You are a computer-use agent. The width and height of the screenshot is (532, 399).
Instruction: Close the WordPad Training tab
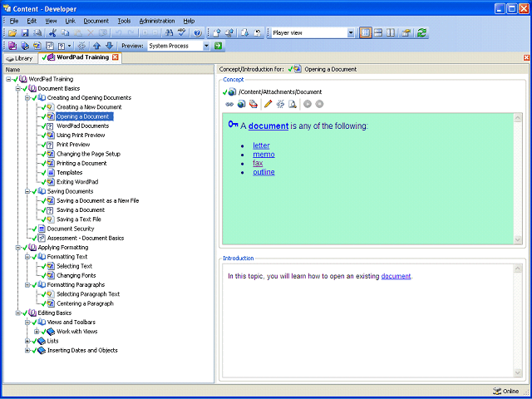point(116,57)
